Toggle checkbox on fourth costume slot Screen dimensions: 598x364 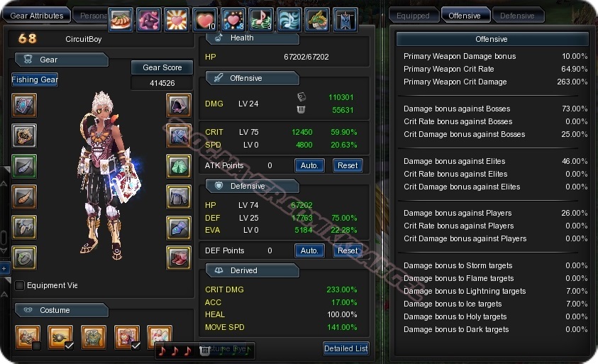[135, 346]
